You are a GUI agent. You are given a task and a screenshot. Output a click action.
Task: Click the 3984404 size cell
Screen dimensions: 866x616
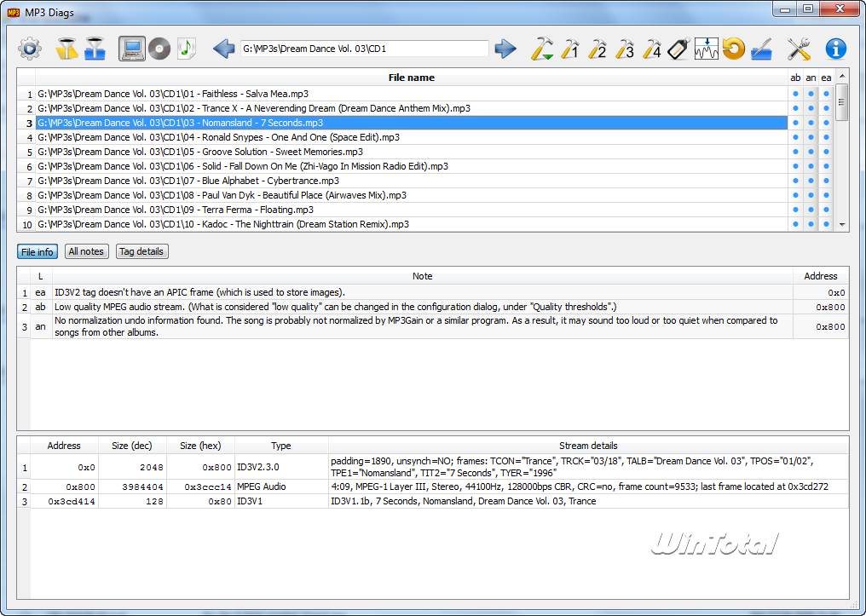click(132, 486)
